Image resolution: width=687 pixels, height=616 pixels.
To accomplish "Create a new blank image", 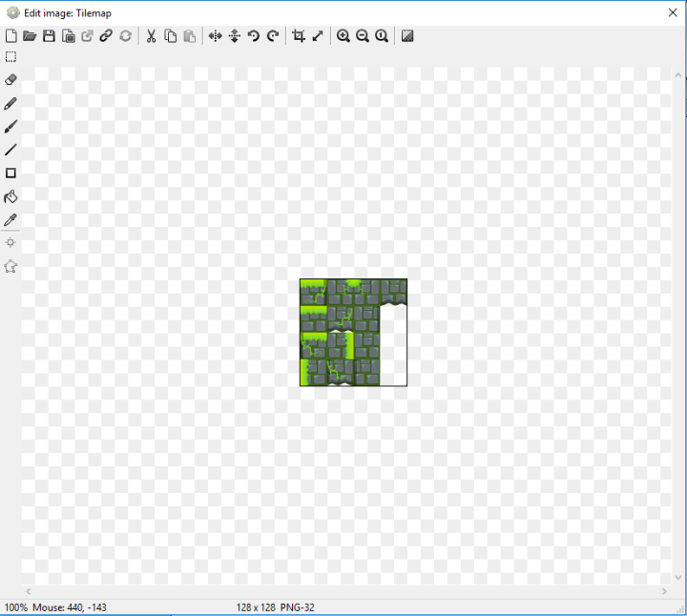I will coord(10,36).
